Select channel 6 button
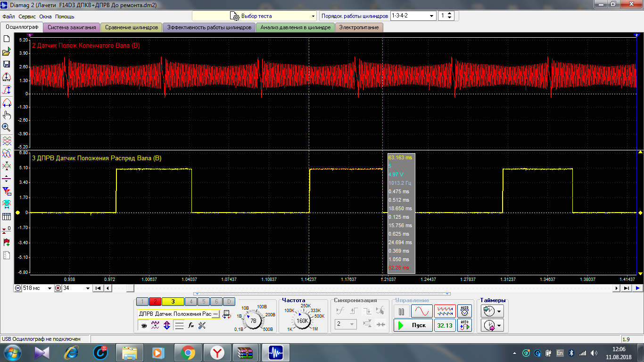Viewport: 644px width, 362px height. (x=216, y=302)
